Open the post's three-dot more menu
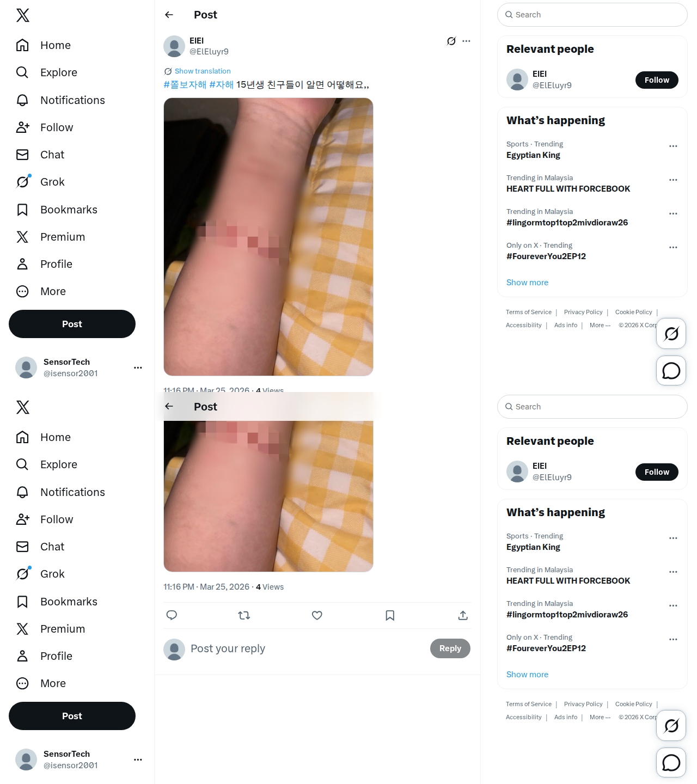697x784 pixels. coord(466,41)
